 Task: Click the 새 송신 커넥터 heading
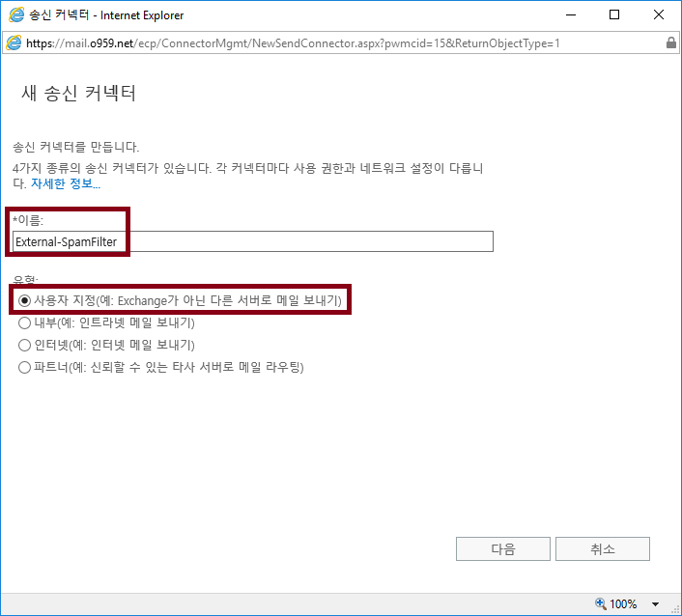pyautogui.click(x=78, y=93)
